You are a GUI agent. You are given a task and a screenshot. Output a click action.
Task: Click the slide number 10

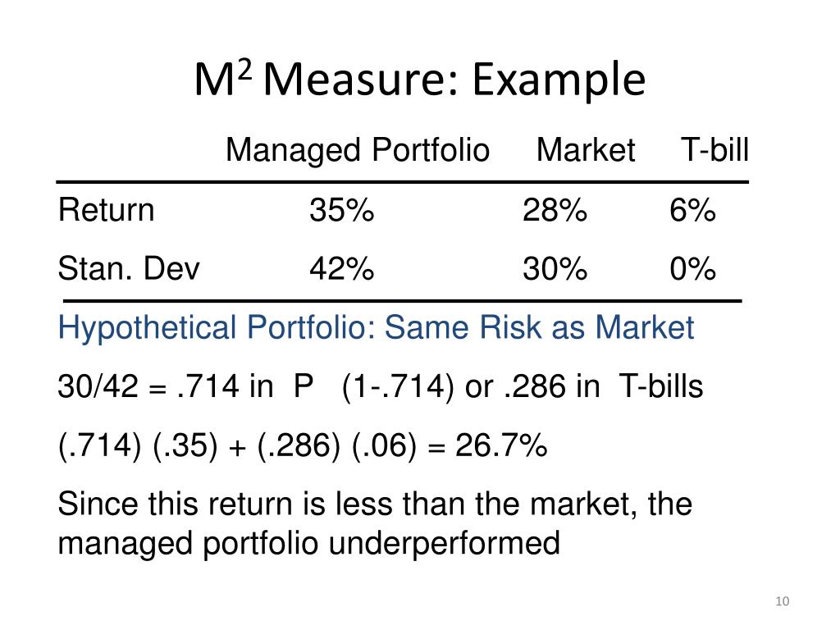781,603
